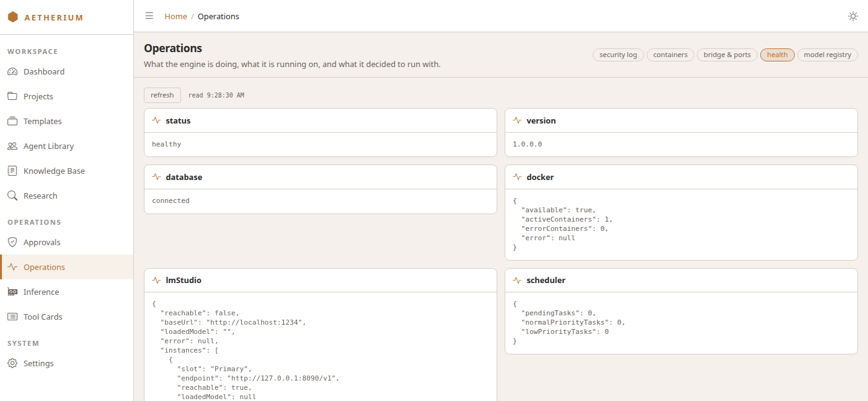Click the endpoint 'http://127.0.0.1:8090/v1' line
The width and height of the screenshot is (868, 401).
point(259,378)
